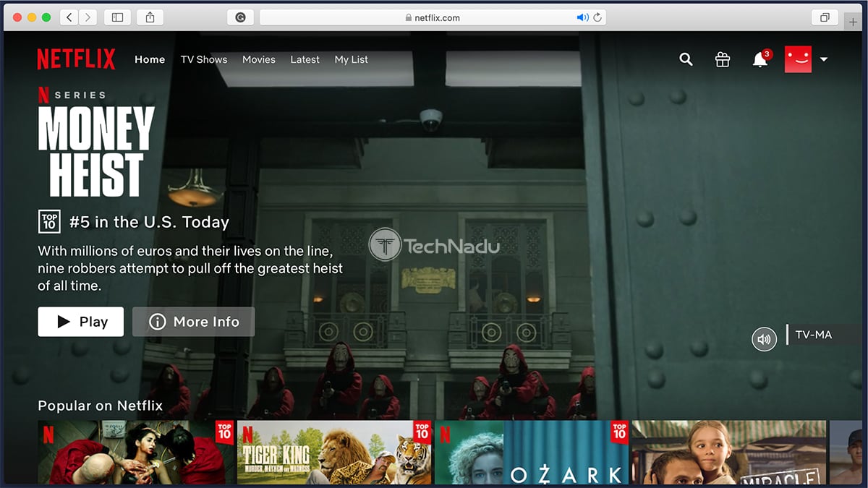The width and height of the screenshot is (868, 488).
Task: Switch to the Movies section
Action: pyautogui.click(x=259, y=60)
